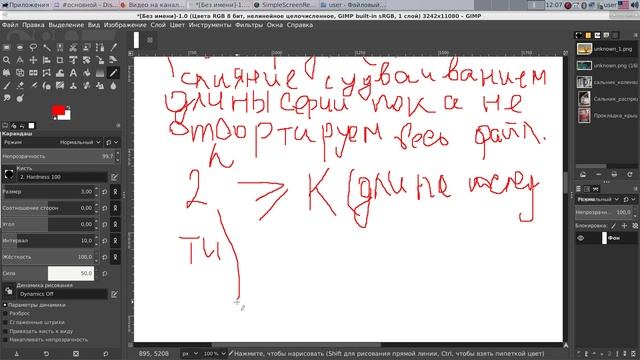
Task: Select the Warp Transform tool
Action: [60, 73]
